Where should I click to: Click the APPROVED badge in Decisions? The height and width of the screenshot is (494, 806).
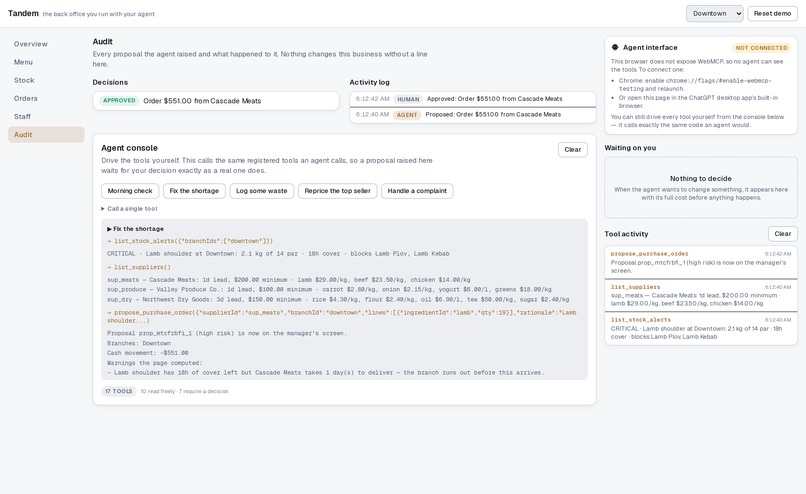tap(119, 101)
